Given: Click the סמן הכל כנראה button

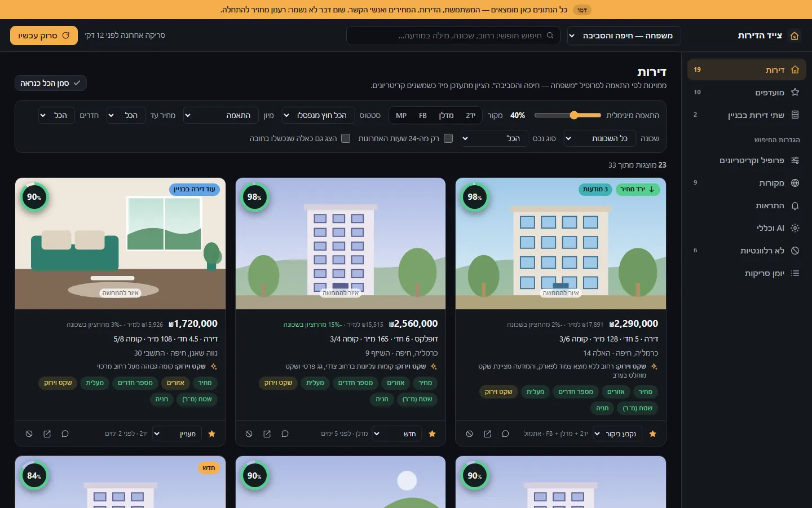Looking at the screenshot, I should point(51,83).
